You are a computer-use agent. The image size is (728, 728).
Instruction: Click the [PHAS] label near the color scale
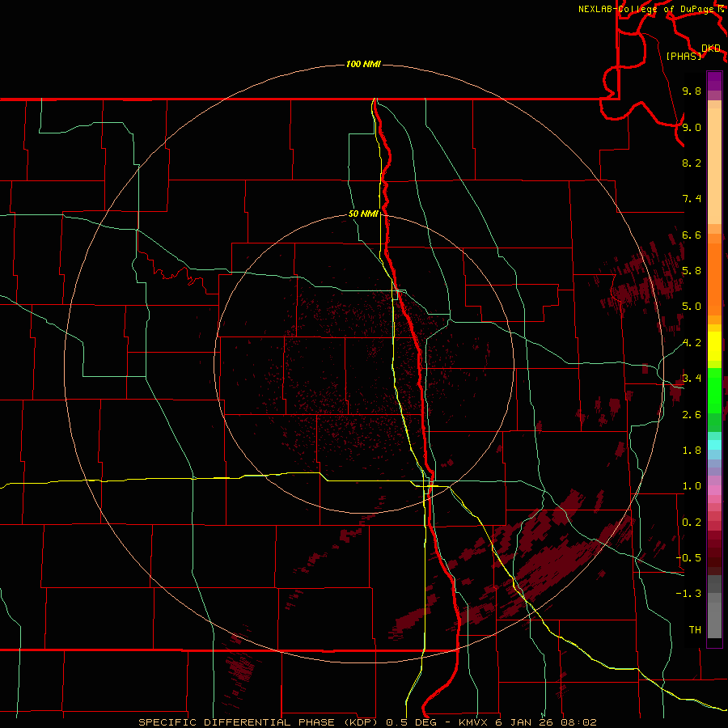684,57
